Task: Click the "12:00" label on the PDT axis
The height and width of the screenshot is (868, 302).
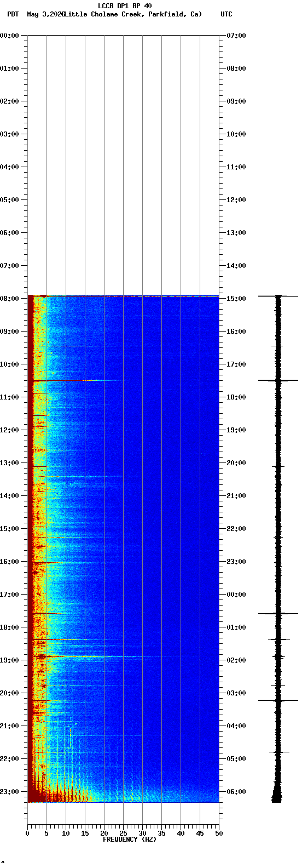Action: pyautogui.click(x=9, y=430)
